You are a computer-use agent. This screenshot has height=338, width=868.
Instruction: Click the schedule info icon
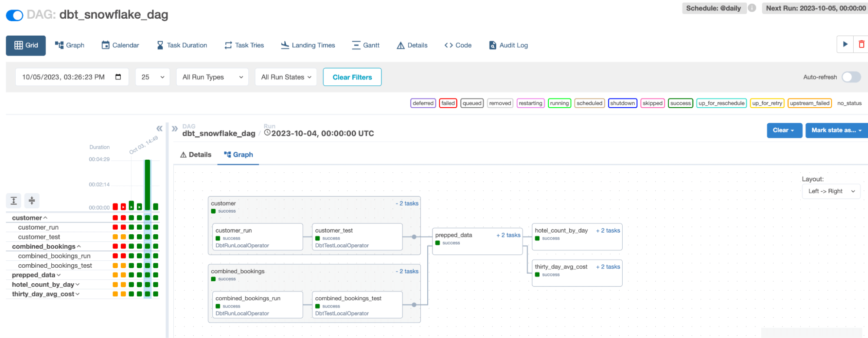point(752,8)
